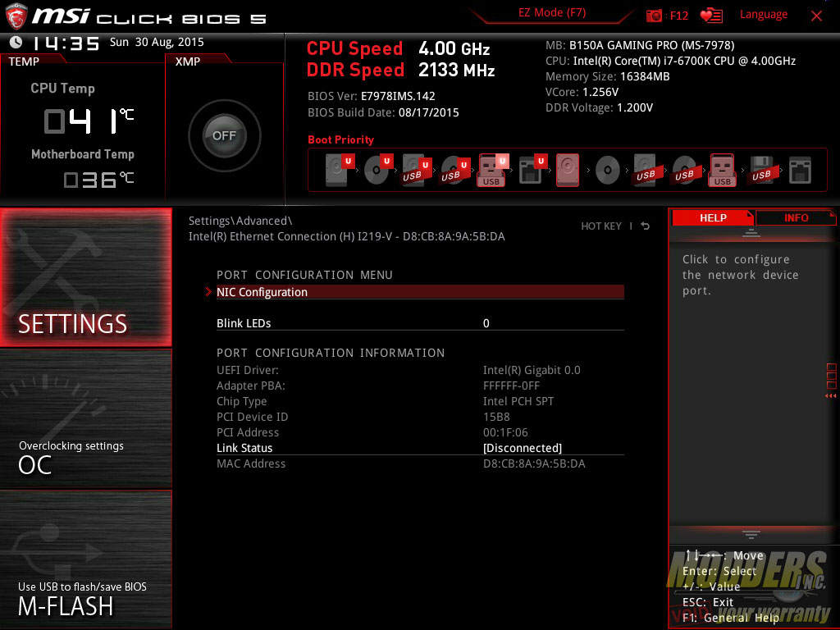Click the Boot Priority heading
840x630 pixels.
pyautogui.click(x=340, y=139)
